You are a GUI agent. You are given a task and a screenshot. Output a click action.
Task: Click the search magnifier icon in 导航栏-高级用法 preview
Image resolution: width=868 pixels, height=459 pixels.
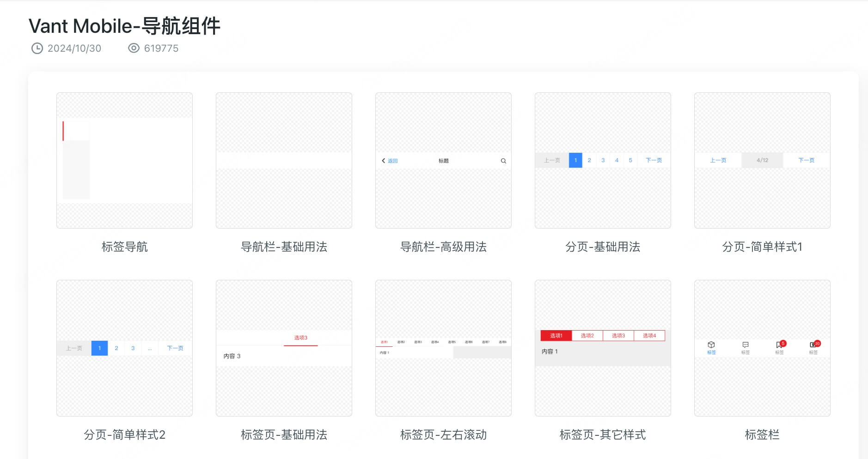click(x=503, y=161)
